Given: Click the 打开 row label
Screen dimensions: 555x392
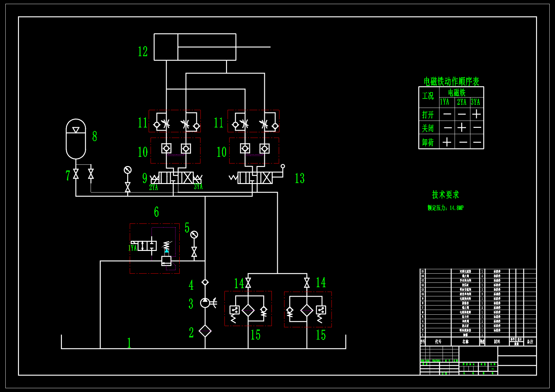Looking at the screenshot, I should tap(428, 114).
